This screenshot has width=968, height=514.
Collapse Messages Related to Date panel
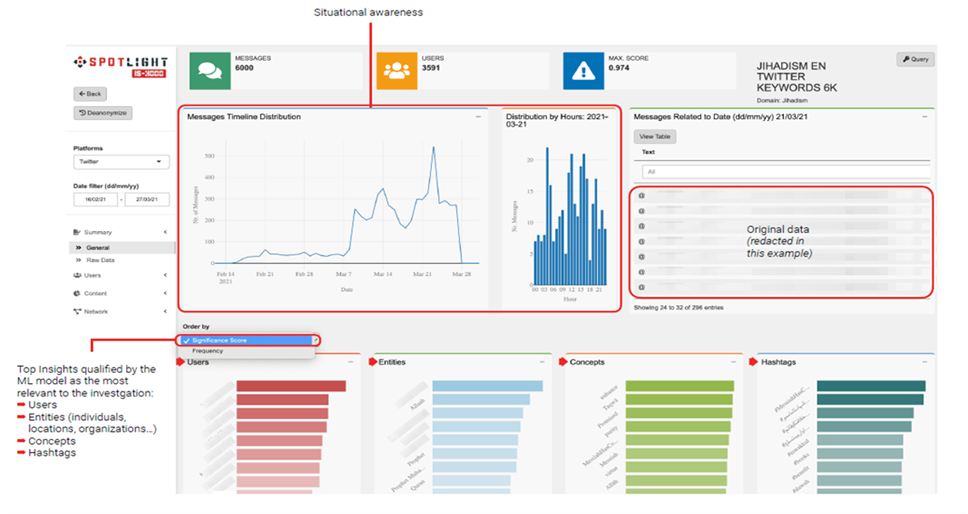pos(925,117)
